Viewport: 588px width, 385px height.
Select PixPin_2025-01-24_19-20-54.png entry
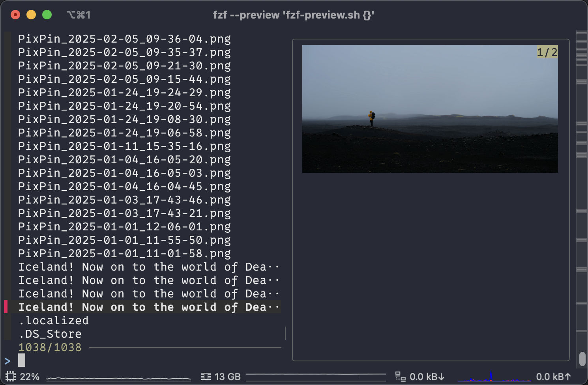point(124,106)
